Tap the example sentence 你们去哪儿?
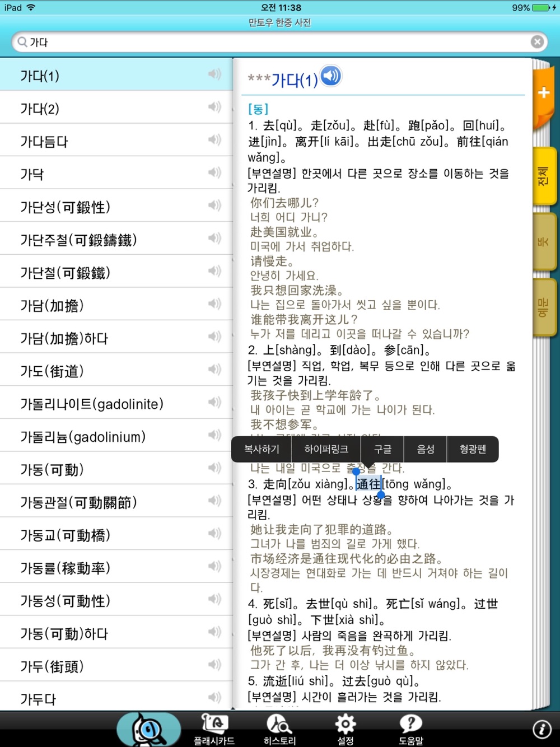This screenshot has height=747, width=560. click(x=284, y=203)
